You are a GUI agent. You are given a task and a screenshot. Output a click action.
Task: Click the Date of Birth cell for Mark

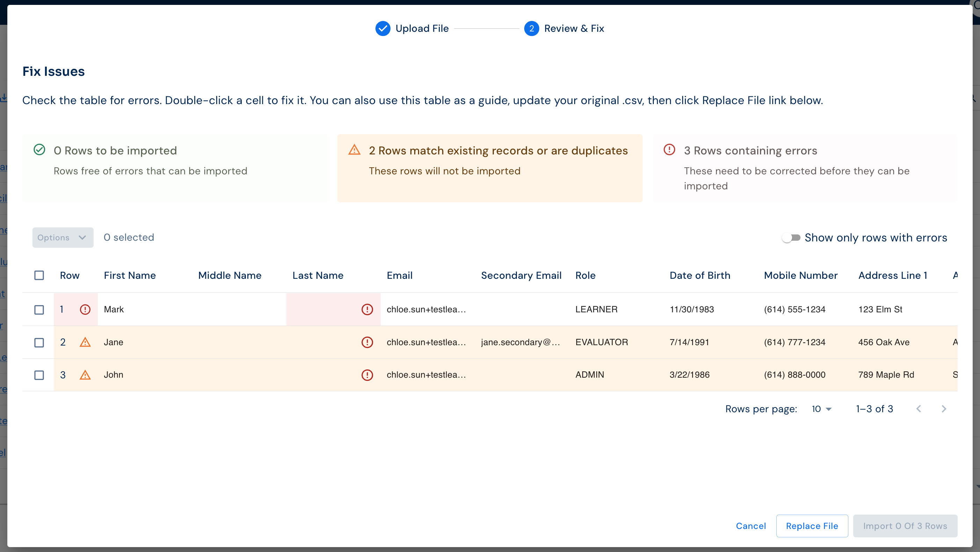pyautogui.click(x=692, y=309)
